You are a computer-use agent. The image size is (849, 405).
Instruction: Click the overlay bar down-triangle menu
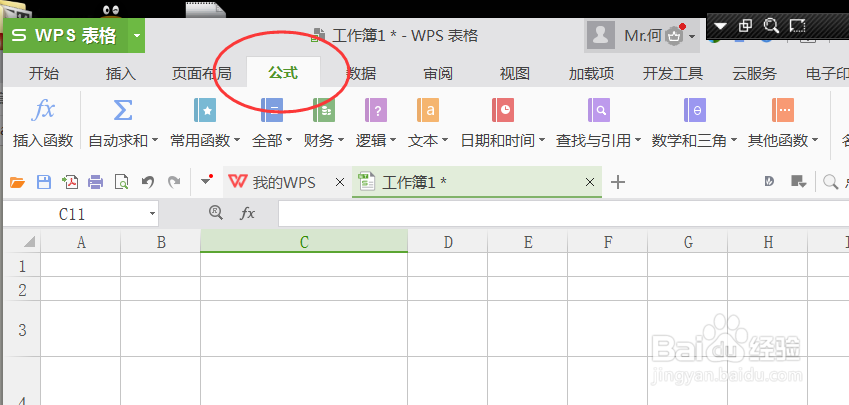(720, 25)
